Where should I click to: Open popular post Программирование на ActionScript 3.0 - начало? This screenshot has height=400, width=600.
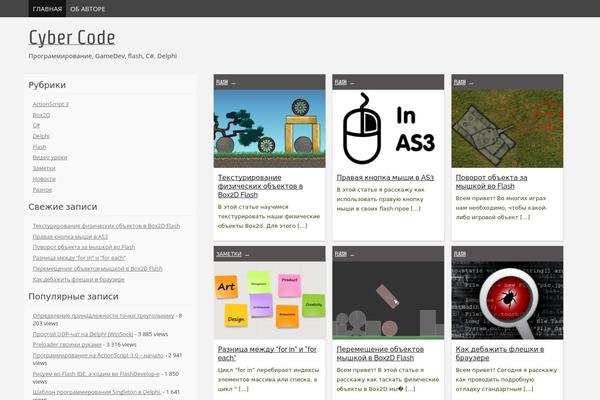tap(98, 355)
